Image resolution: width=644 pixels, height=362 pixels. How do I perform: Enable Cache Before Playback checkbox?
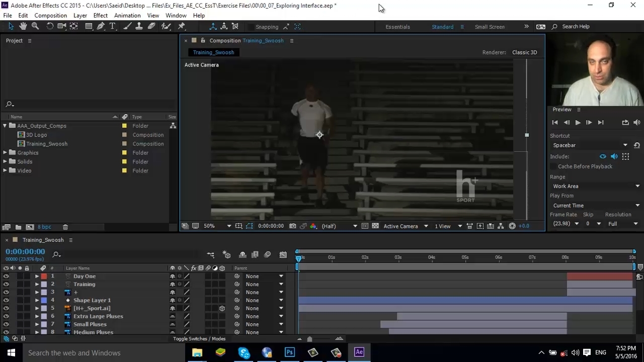554,166
